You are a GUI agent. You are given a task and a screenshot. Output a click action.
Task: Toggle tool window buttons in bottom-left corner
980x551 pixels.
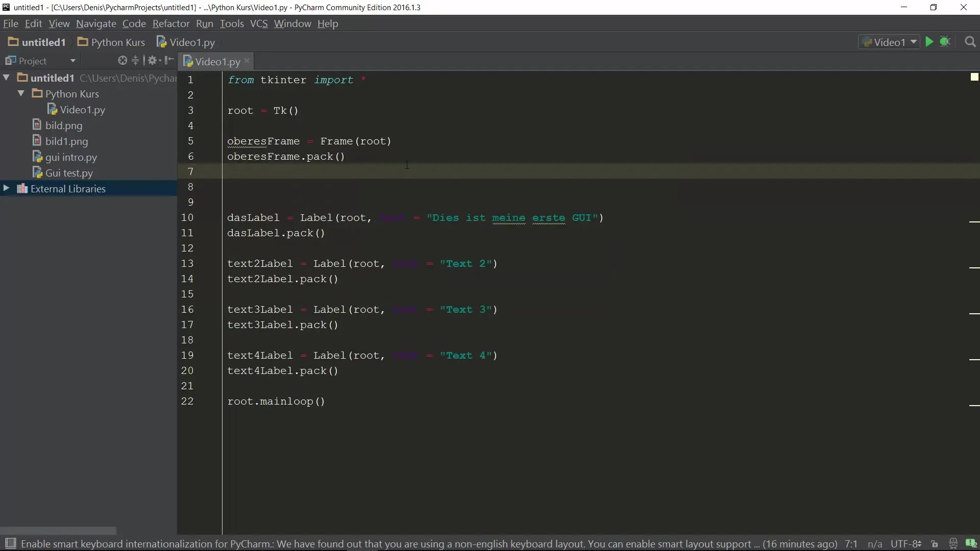10,543
